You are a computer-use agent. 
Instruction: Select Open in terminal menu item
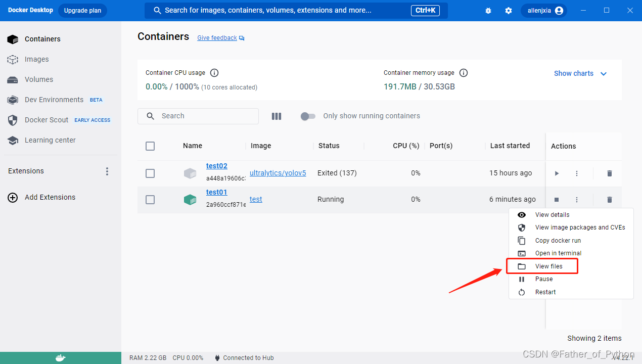point(571,253)
